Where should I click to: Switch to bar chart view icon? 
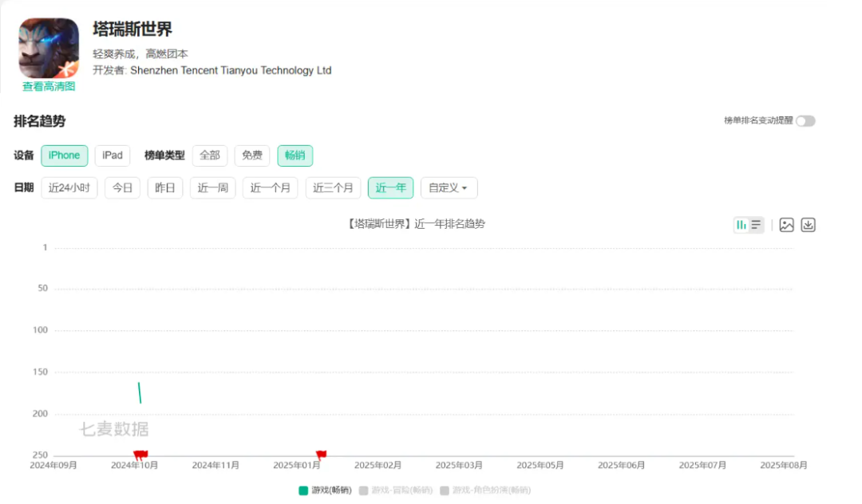pos(741,225)
